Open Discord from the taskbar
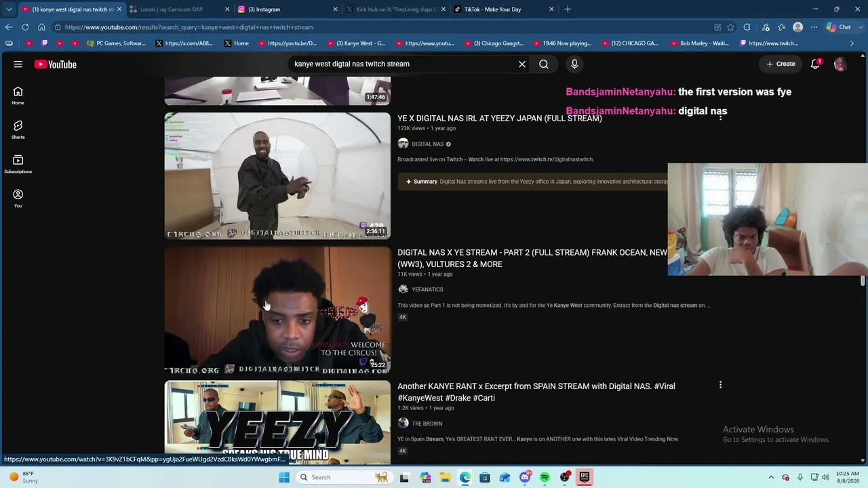This screenshot has height=488, width=868. click(x=525, y=477)
